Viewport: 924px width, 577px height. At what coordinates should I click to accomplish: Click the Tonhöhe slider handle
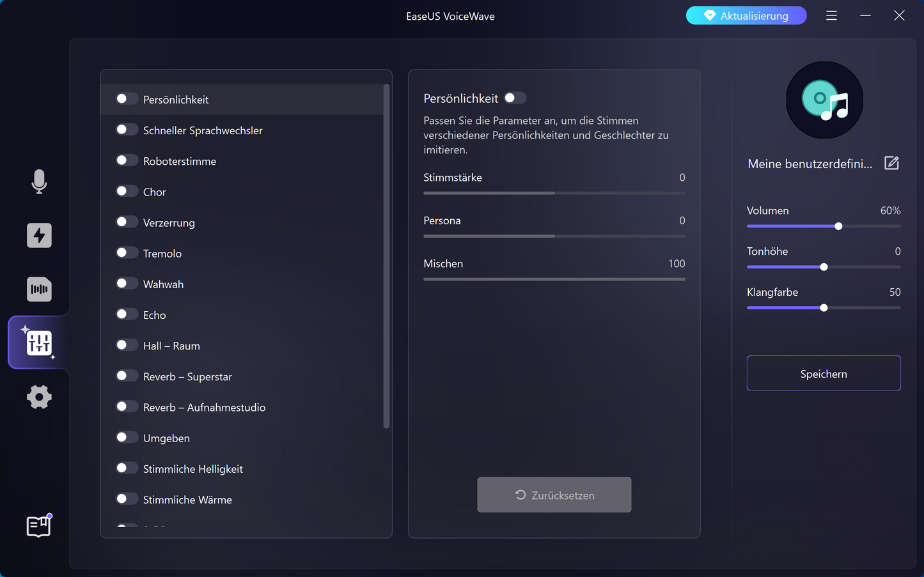coord(824,267)
